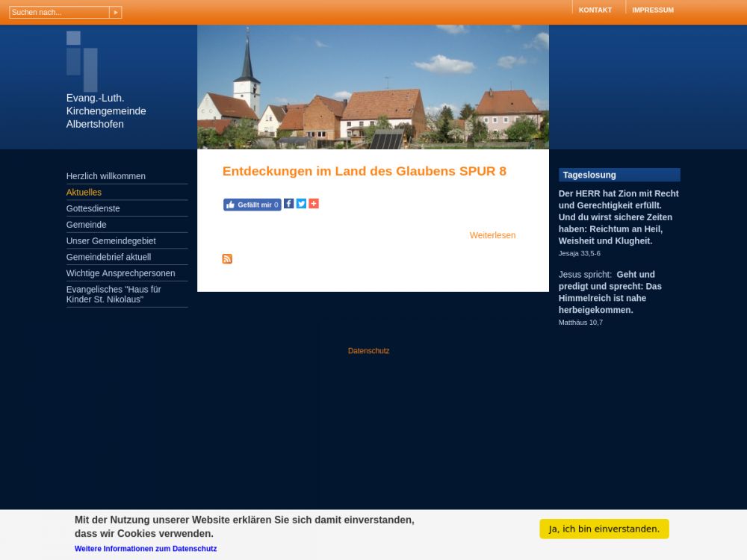Open 'Unser Gemeindegebiet' navigation entry
Image resolution: width=747 pixels, height=560 pixels.
click(x=111, y=241)
